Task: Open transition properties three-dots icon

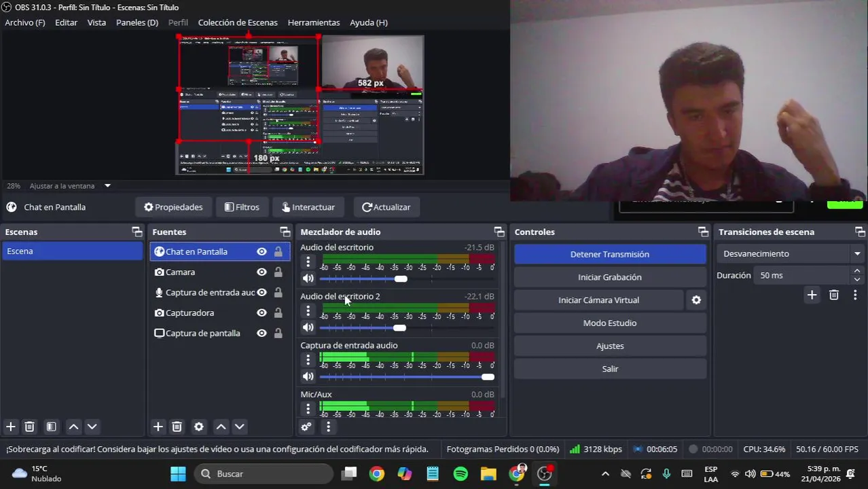Action: 855,295
